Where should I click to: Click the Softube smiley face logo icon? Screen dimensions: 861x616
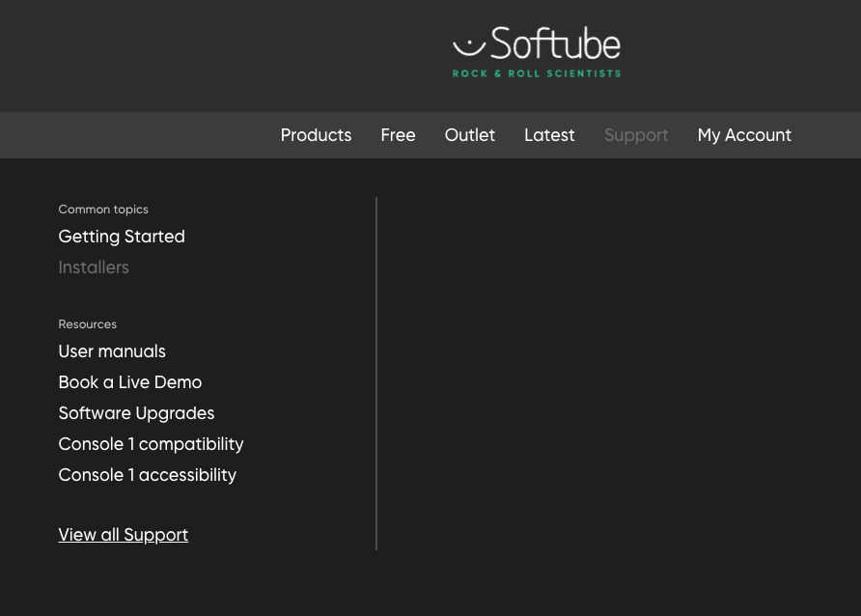pos(469,44)
